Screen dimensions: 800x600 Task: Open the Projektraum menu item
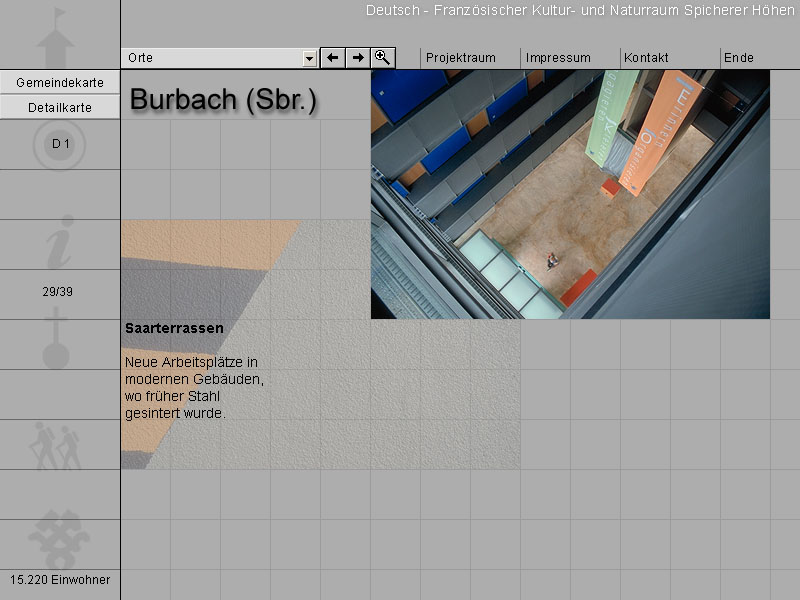click(461, 58)
